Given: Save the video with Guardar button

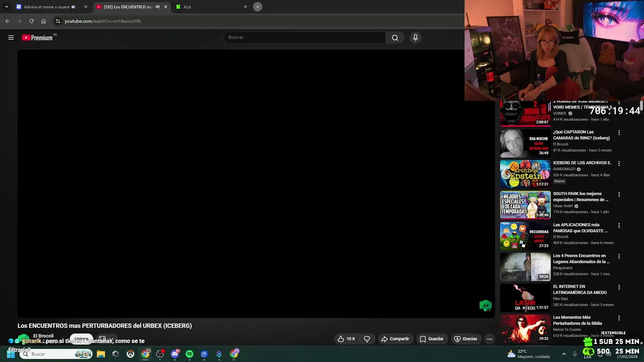Looking at the screenshot, I should click(432, 339).
